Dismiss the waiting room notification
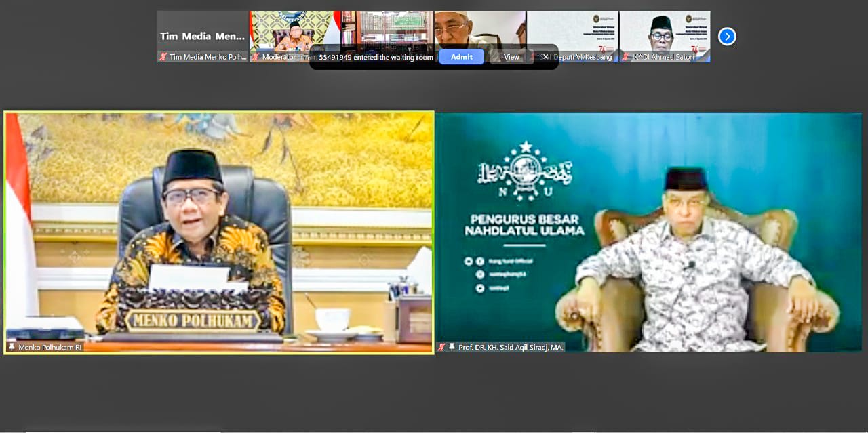Viewport: 868px width, 433px height. [546, 57]
